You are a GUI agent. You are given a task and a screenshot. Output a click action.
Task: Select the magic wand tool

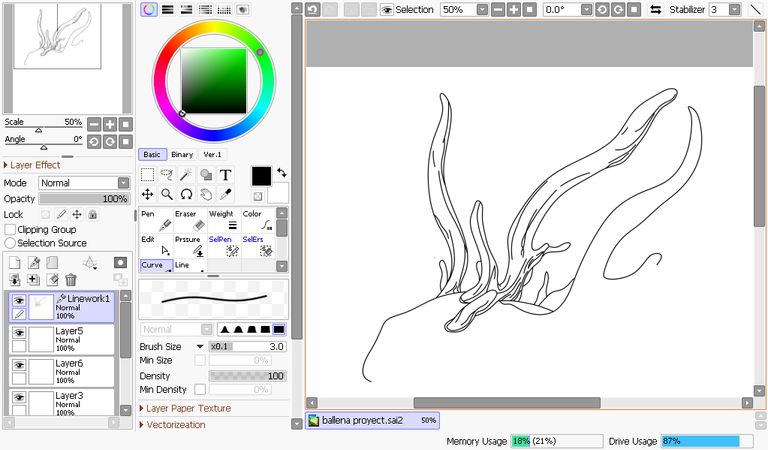[186, 175]
